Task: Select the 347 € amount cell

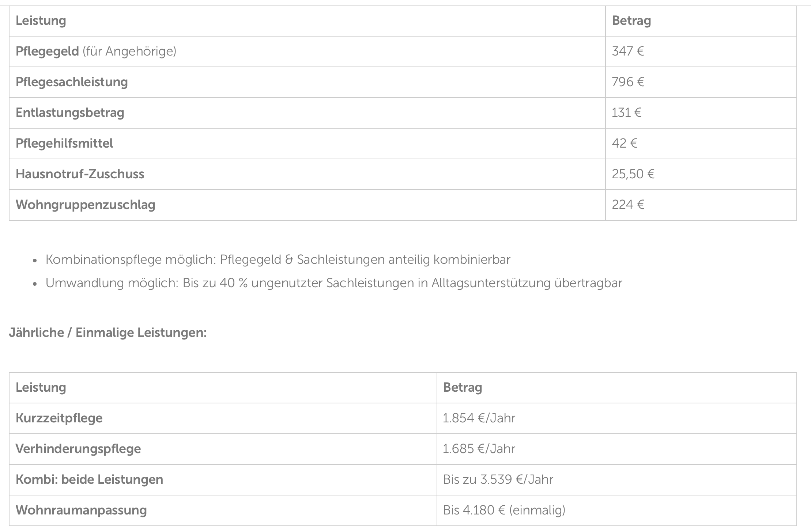Action: pos(627,51)
